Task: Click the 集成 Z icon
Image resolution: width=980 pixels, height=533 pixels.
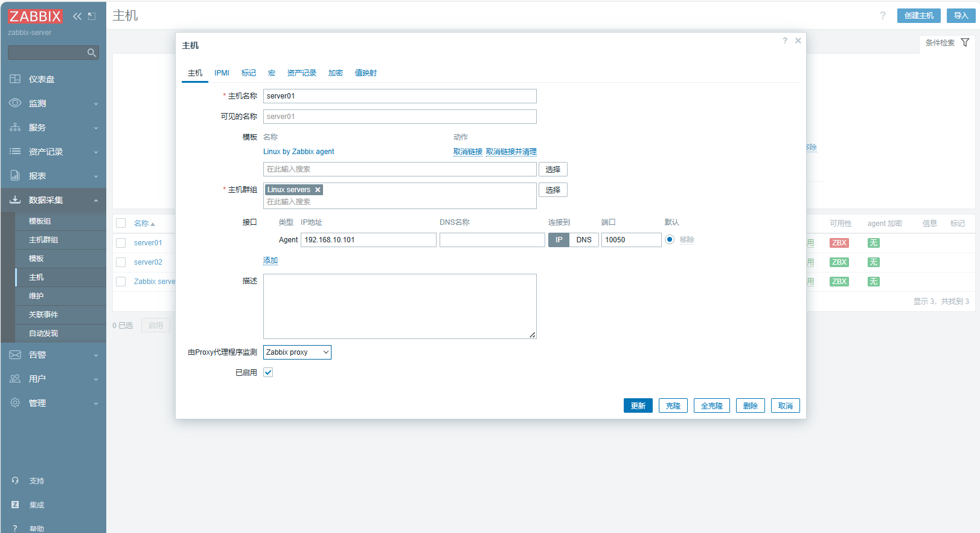Action: [15, 505]
